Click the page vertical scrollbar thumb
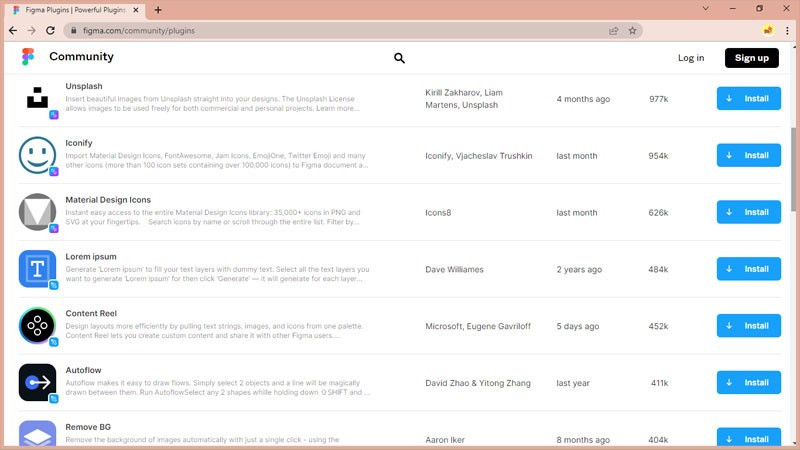The image size is (800, 450). pyautogui.click(x=793, y=168)
